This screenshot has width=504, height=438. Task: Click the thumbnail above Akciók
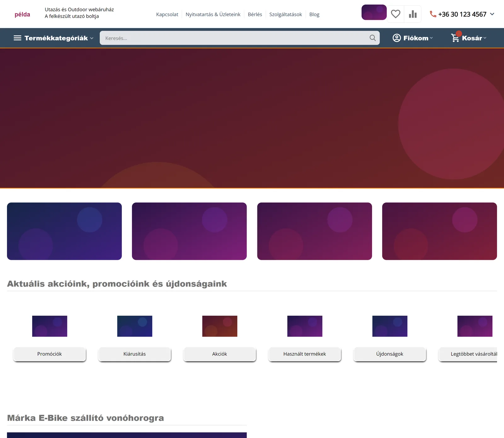[220, 326]
